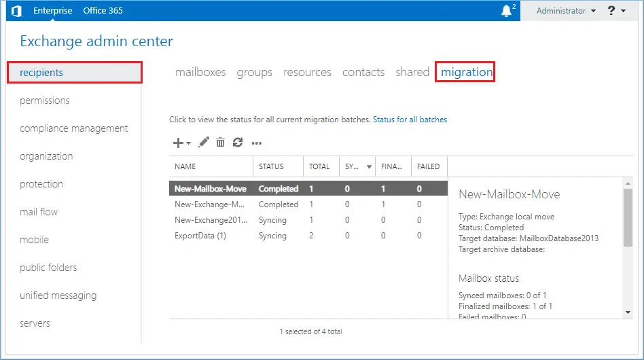This screenshot has height=360, width=644.
Task: Click the pencil edit icon
Action: tap(204, 143)
